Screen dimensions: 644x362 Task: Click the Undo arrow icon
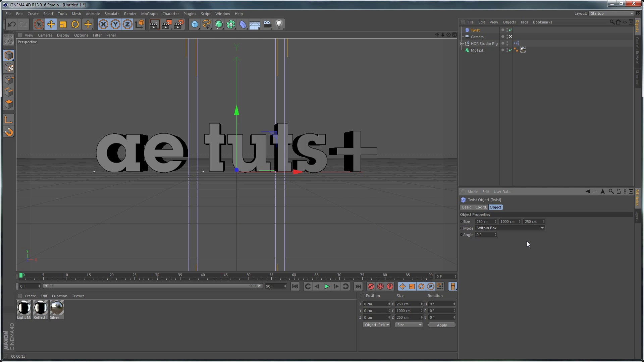pyautogui.click(x=11, y=24)
